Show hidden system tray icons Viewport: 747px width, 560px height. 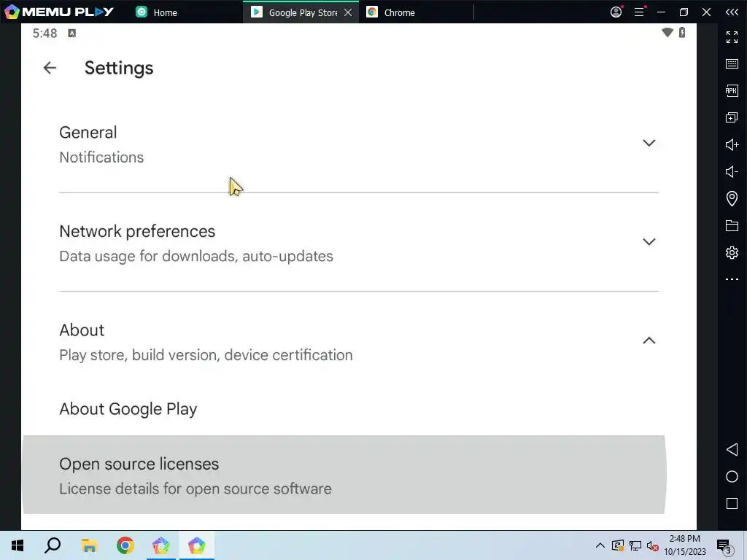600,545
